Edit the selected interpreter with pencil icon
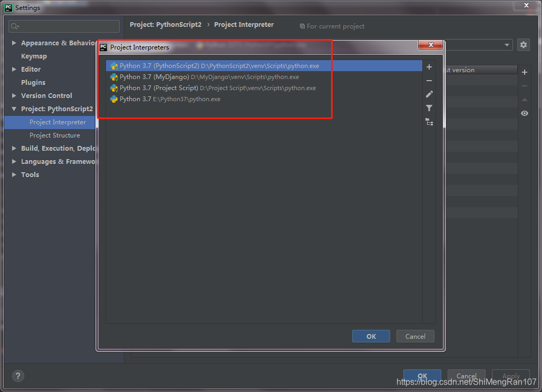 click(429, 94)
